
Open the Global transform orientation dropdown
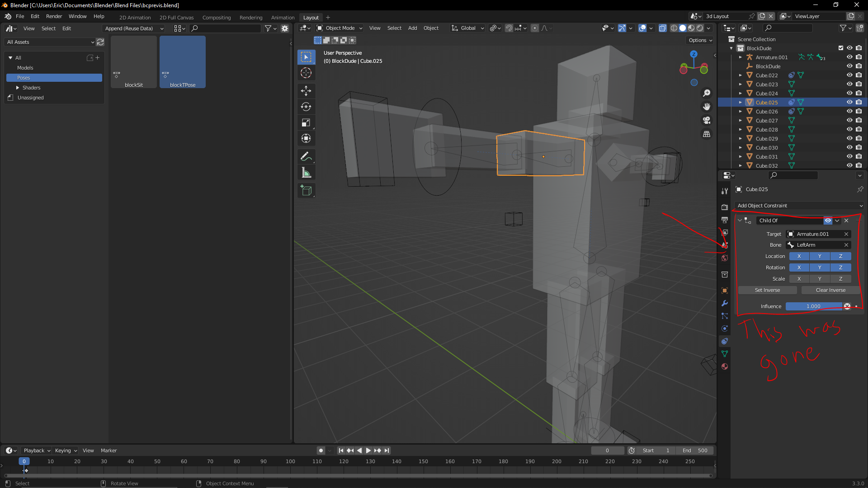coord(468,28)
